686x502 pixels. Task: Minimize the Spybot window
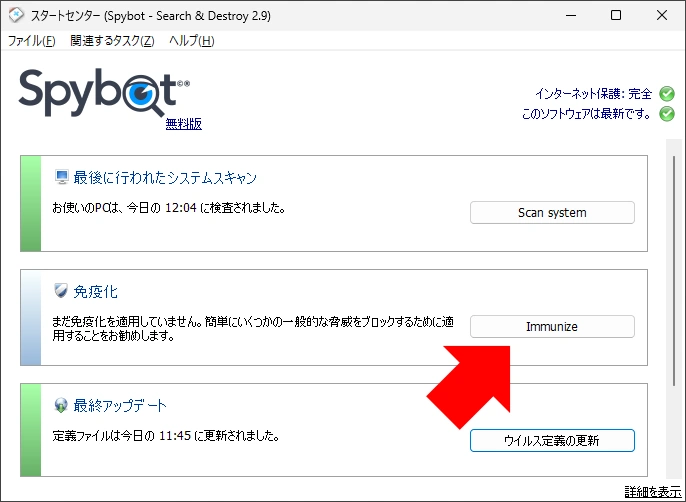click(x=571, y=15)
